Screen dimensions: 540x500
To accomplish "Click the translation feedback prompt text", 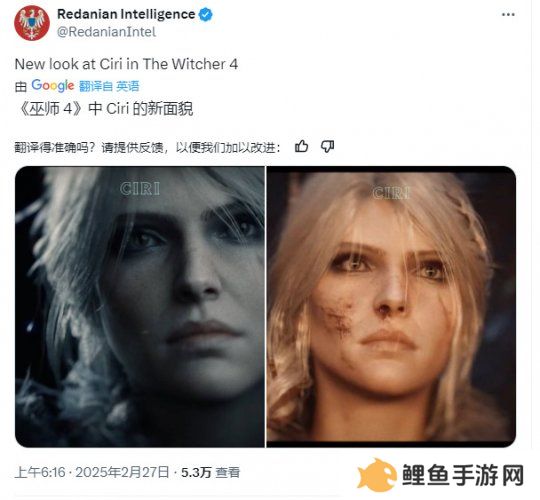I will click(x=148, y=147).
